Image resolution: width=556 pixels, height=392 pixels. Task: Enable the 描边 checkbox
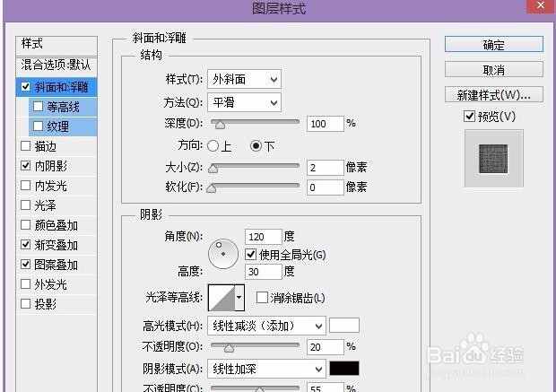click(x=25, y=146)
